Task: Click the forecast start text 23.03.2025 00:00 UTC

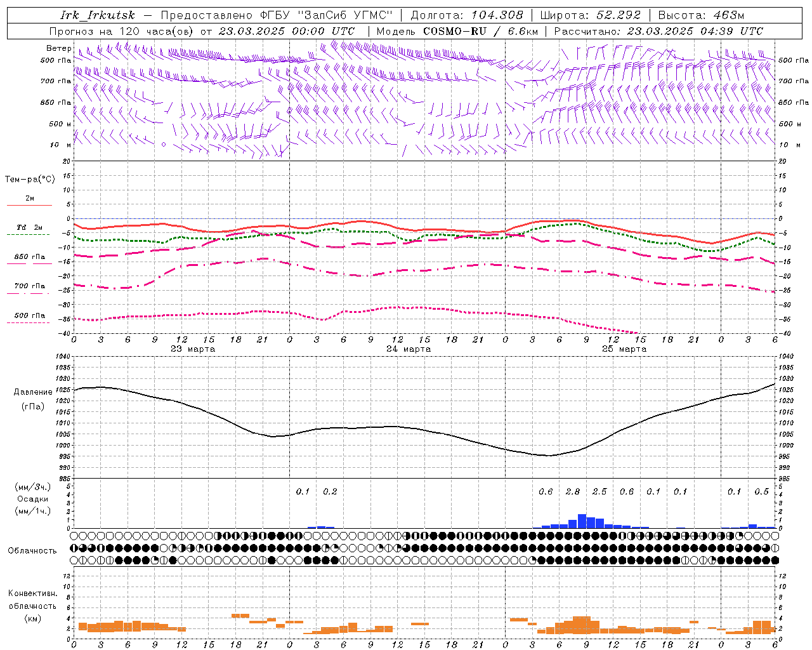Action: 286,31
